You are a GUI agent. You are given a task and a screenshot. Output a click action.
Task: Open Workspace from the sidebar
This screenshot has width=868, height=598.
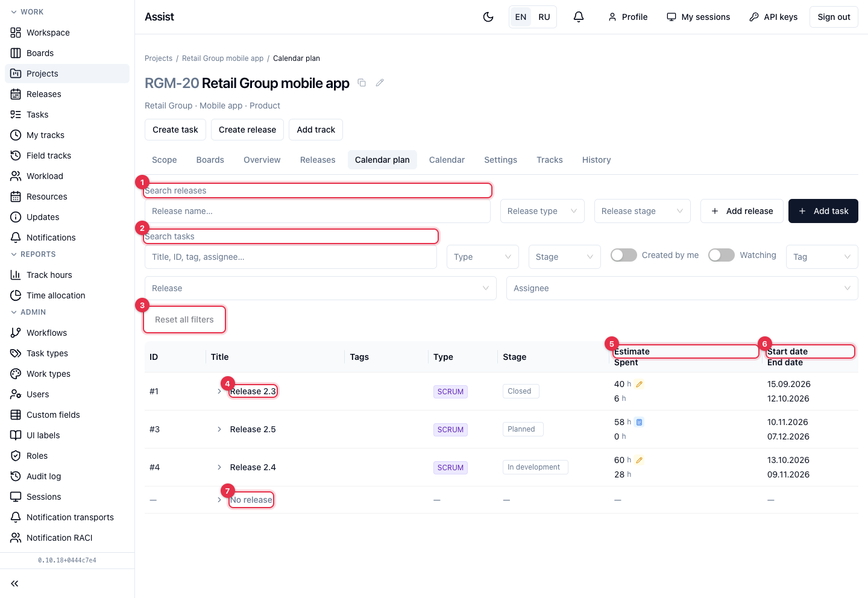point(67,33)
